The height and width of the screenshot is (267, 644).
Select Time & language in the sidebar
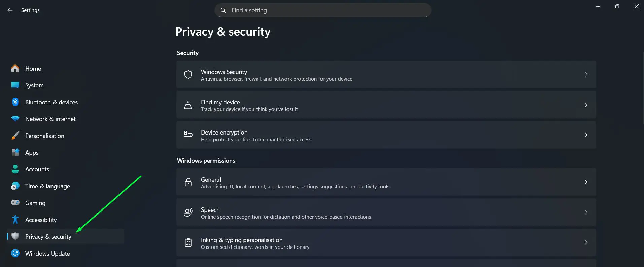(x=47, y=186)
